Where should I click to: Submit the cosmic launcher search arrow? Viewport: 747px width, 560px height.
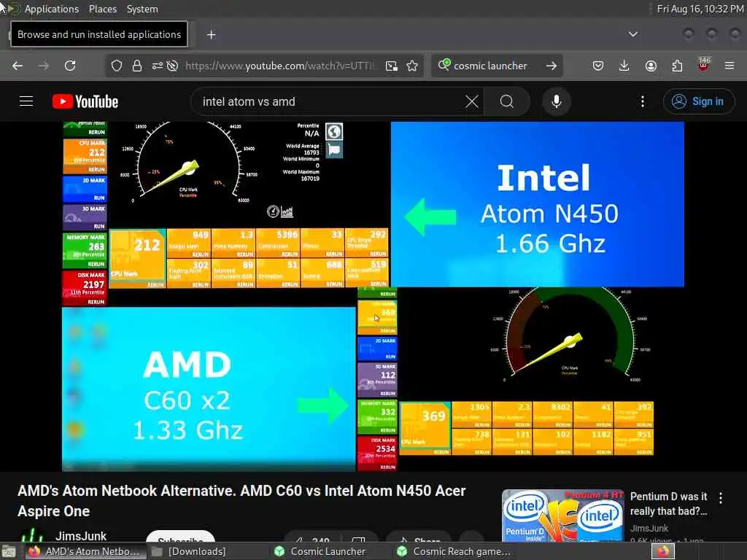pyautogui.click(x=551, y=66)
